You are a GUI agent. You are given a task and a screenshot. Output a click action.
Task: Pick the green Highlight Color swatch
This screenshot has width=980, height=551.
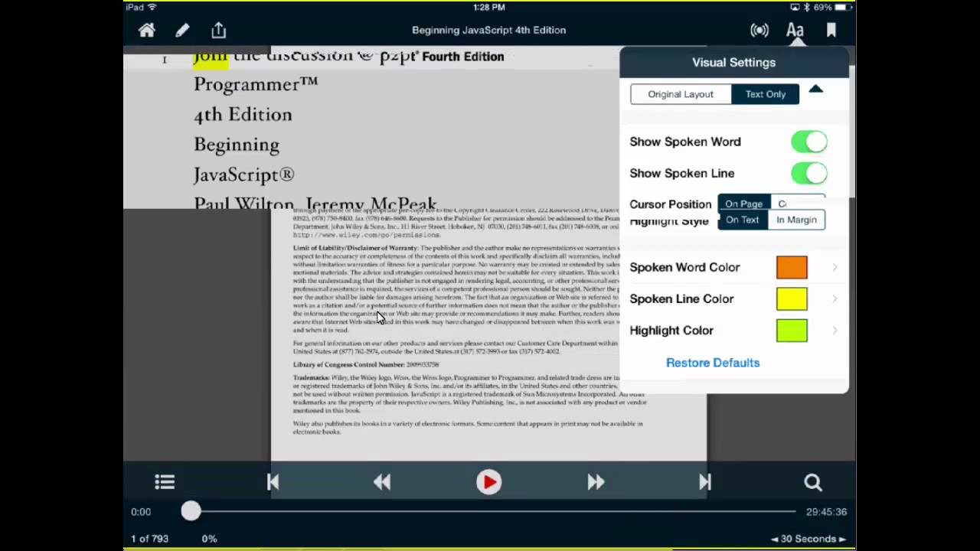point(792,331)
